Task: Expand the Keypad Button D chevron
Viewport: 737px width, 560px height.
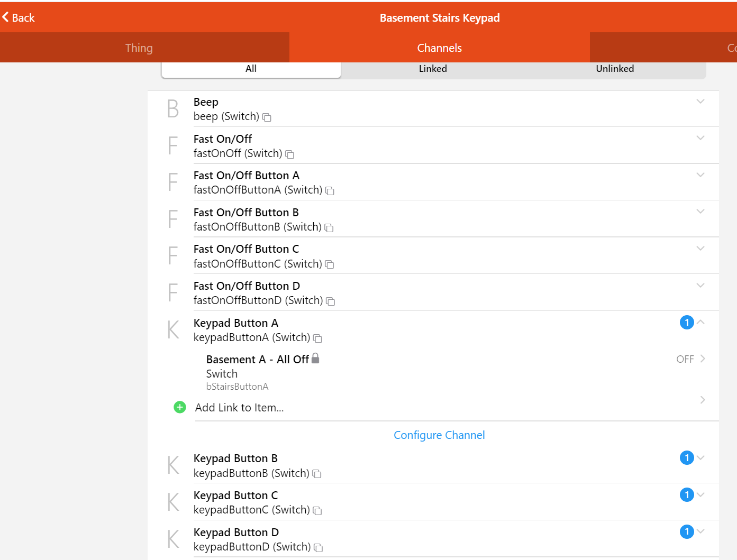Action: click(700, 531)
